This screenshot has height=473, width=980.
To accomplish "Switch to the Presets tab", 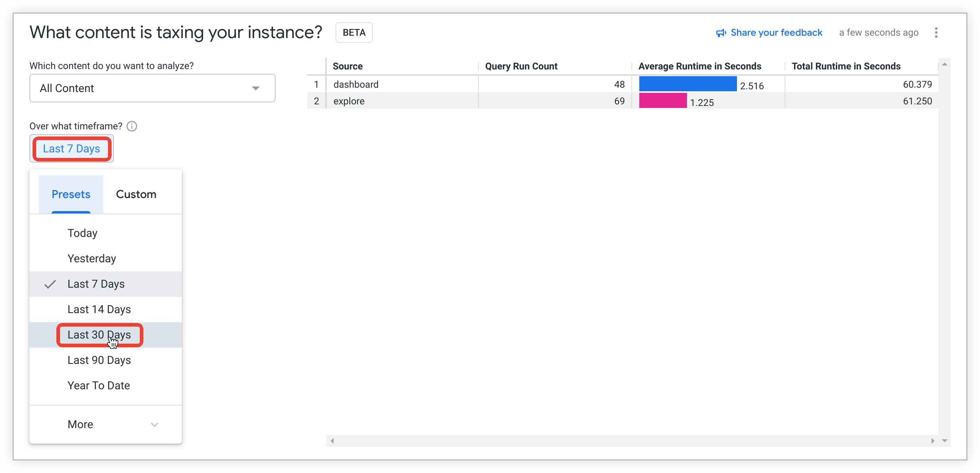I will [x=71, y=194].
